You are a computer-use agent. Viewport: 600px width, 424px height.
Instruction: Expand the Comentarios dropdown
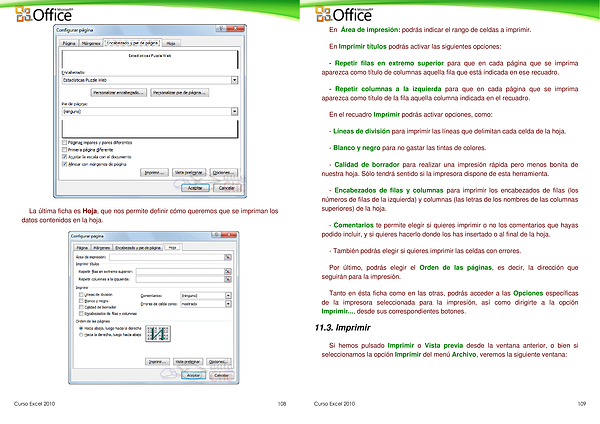(x=228, y=295)
